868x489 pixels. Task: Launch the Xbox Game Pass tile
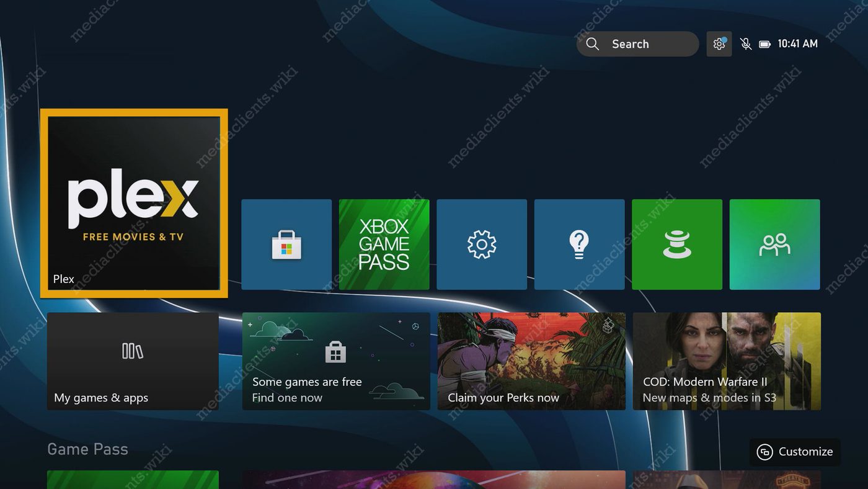coord(384,244)
